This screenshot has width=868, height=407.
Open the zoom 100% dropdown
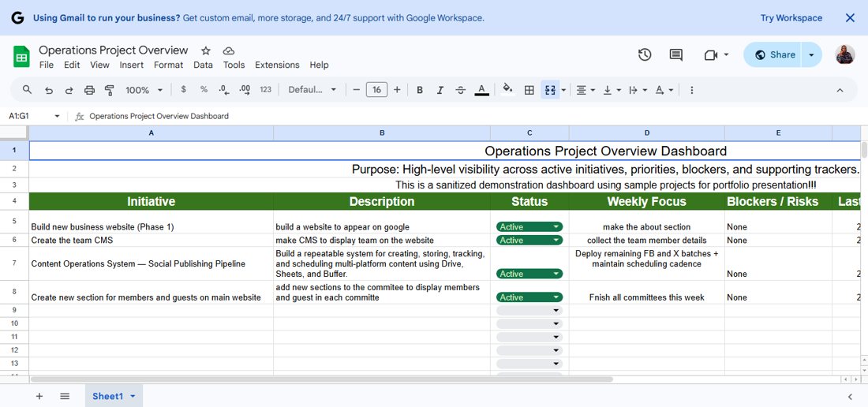144,90
